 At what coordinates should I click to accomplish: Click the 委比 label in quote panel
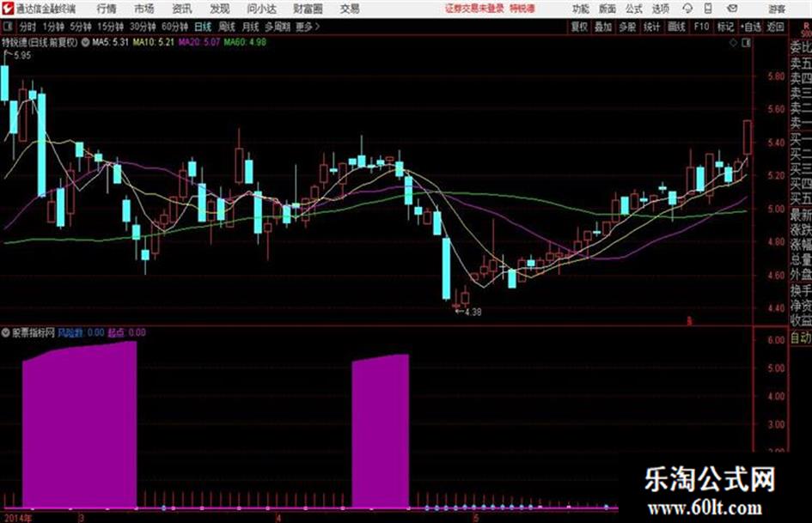coord(801,47)
